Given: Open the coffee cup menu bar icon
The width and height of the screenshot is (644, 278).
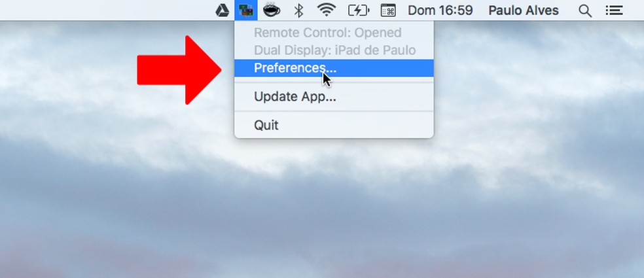Looking at the screenshot, I should (x=272, y=10).
